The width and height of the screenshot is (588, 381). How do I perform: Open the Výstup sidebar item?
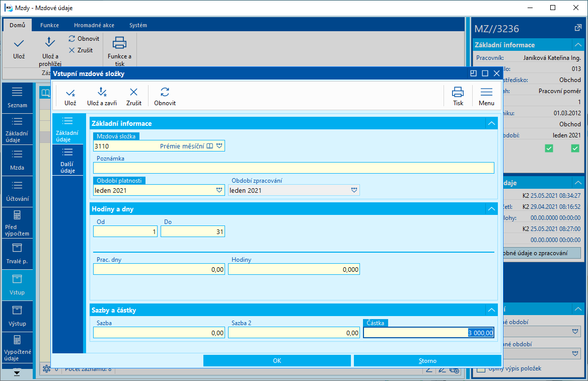[17, 316]
